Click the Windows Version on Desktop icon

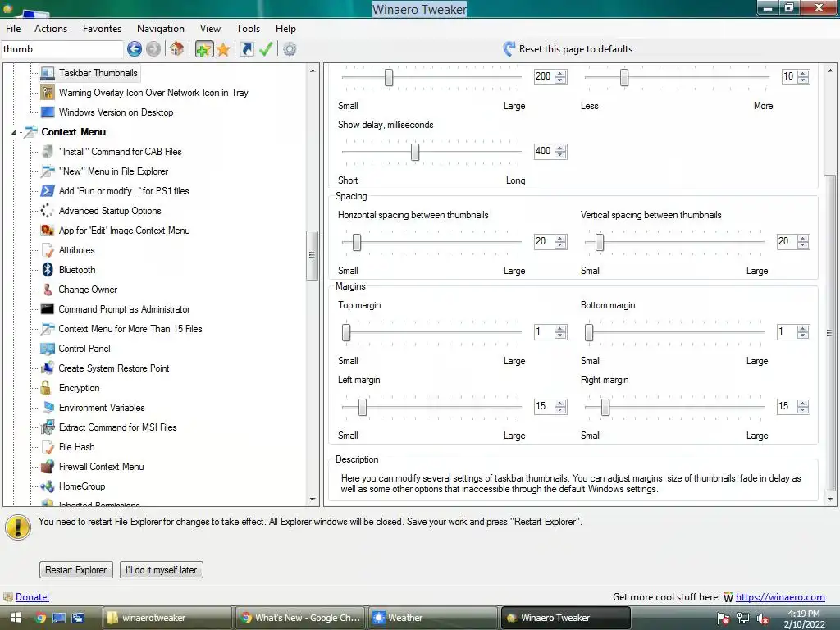(x=47, y=112)
